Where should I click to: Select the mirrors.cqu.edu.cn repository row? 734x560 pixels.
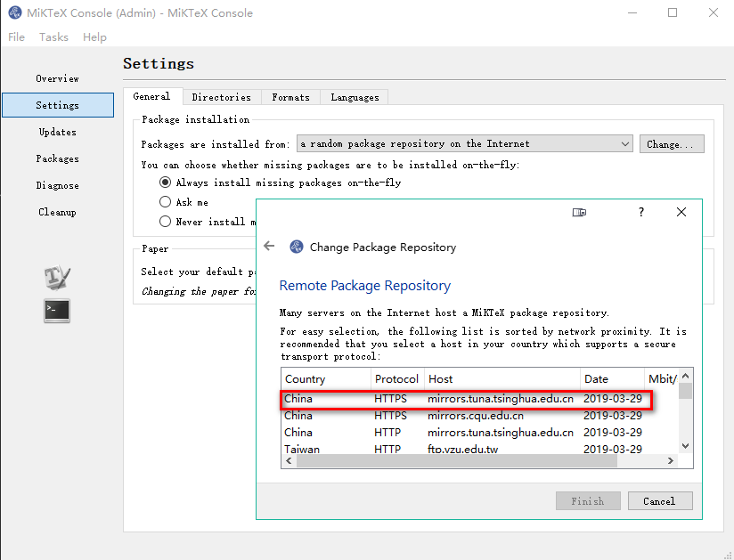point(479,416)
